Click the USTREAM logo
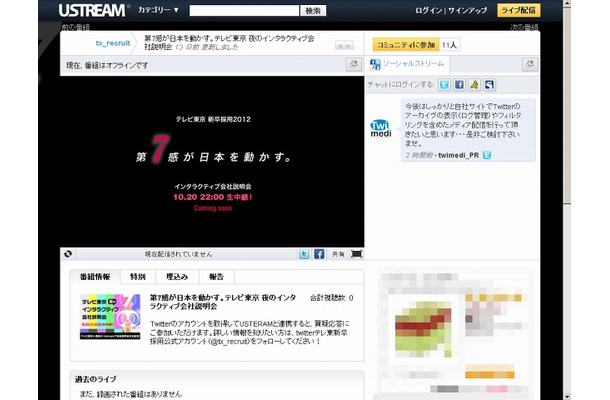The width and height of the screenshot is (610, 400). pyautogui.click(x=92, y=10)
